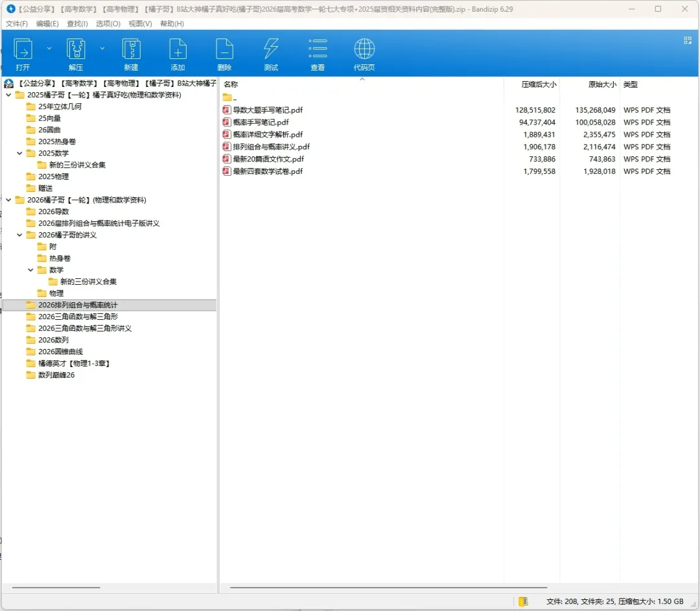Screen dimensions: 700x611
Task: Click PDF icon of 排列组合与概率讲义.pdf
Action: (227, 147)
